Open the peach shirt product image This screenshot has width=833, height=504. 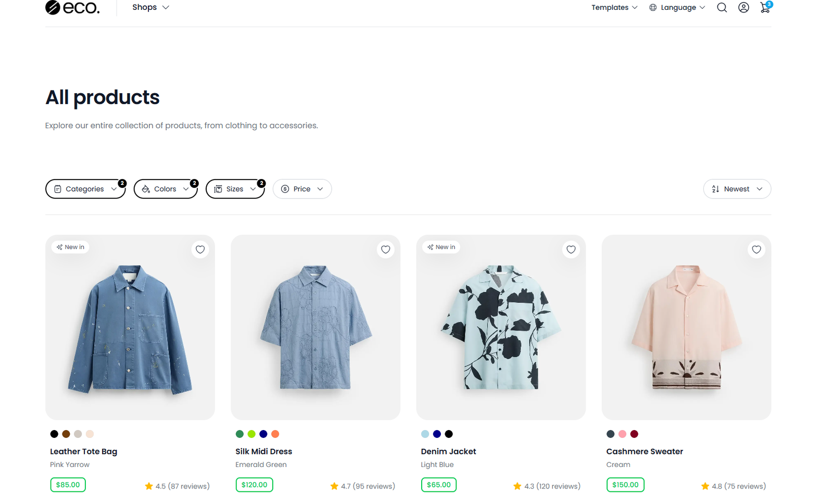686,327
